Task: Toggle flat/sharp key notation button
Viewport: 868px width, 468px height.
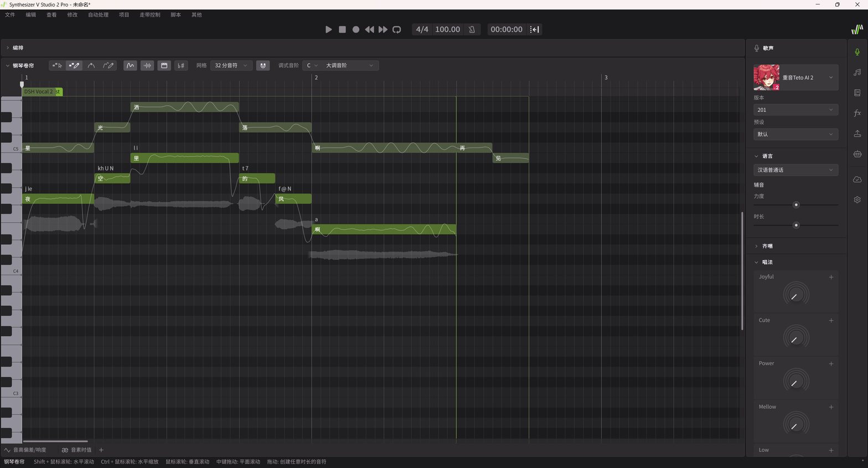Action: pyautogui.click(x=181, y=65)
